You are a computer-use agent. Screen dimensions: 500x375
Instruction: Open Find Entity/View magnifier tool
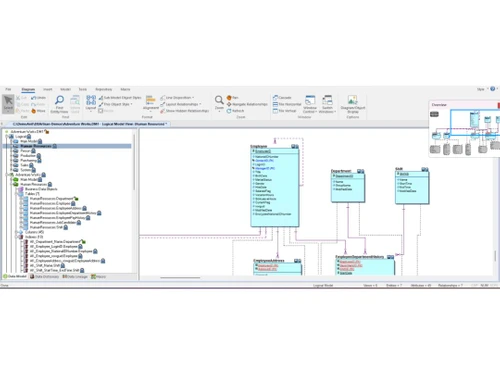coord(59,104)
